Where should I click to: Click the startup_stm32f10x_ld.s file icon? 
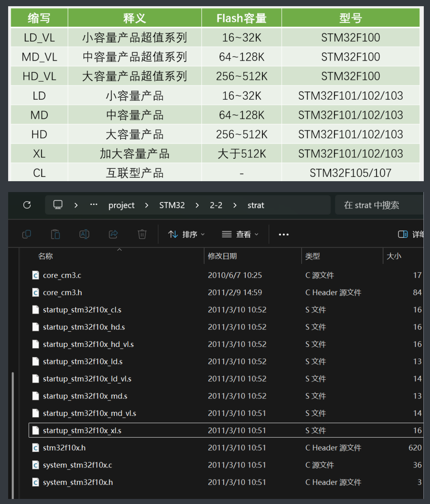pyautogui.click(x=36, y=362)
